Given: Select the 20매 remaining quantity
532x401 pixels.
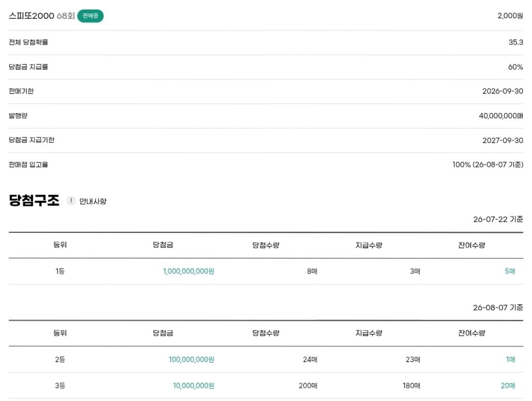Looking at the screenshot, I should coord(508,386).
